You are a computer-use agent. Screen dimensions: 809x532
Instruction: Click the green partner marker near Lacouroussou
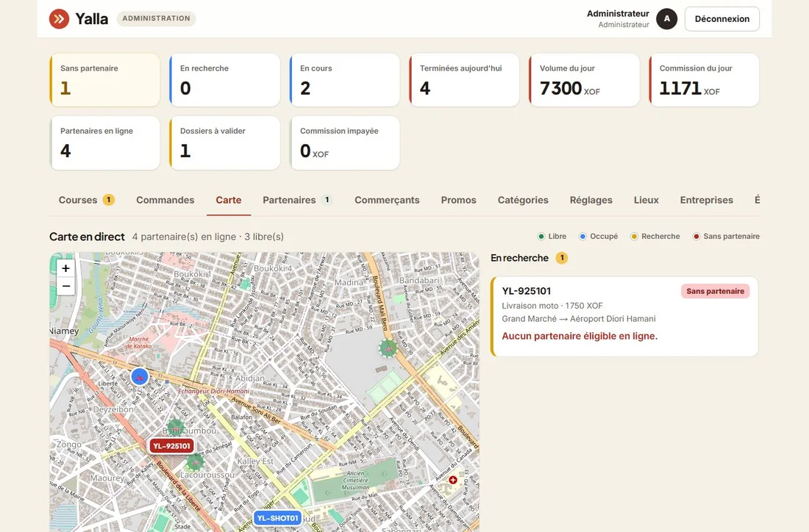point(195,461)
